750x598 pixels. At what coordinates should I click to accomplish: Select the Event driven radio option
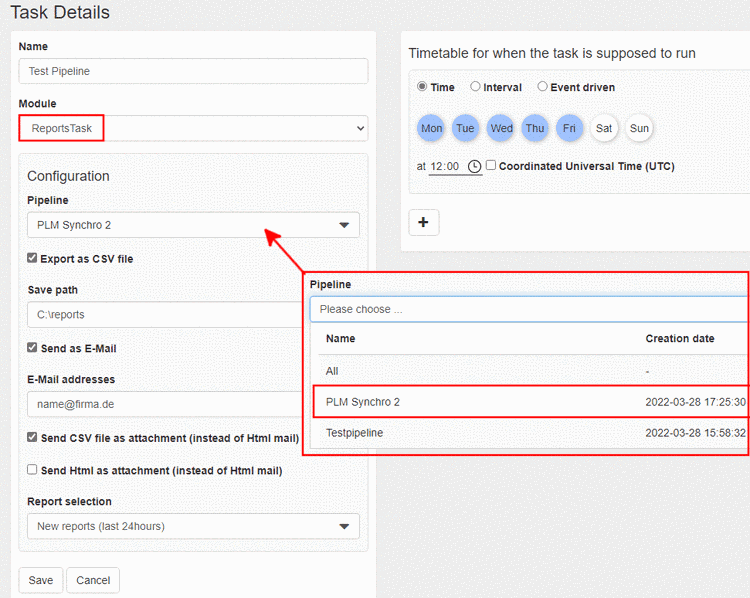pos(543,87)
